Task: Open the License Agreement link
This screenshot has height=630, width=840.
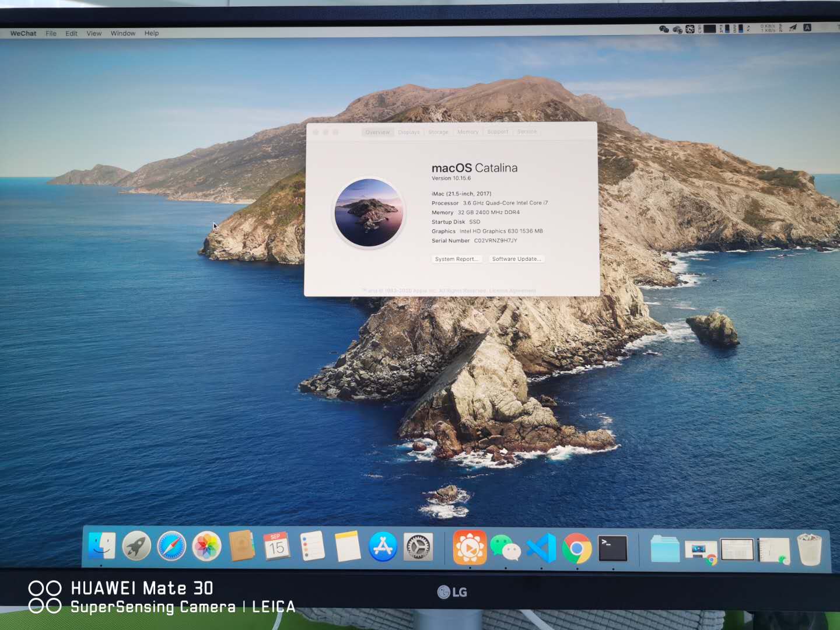Action: click(x=513, y=290)
